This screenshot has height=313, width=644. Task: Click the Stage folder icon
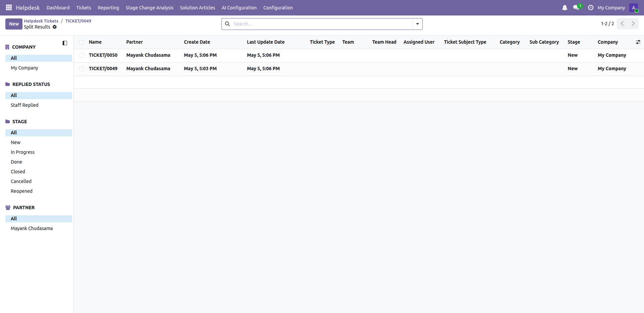pos(8,122)
